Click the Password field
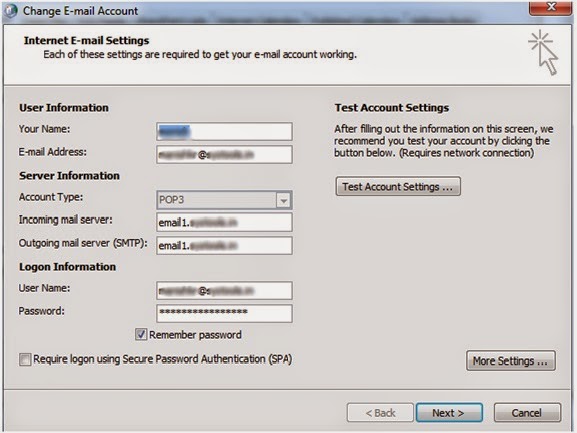The width and height of the screenshot is (577, 433). [224, 313]
